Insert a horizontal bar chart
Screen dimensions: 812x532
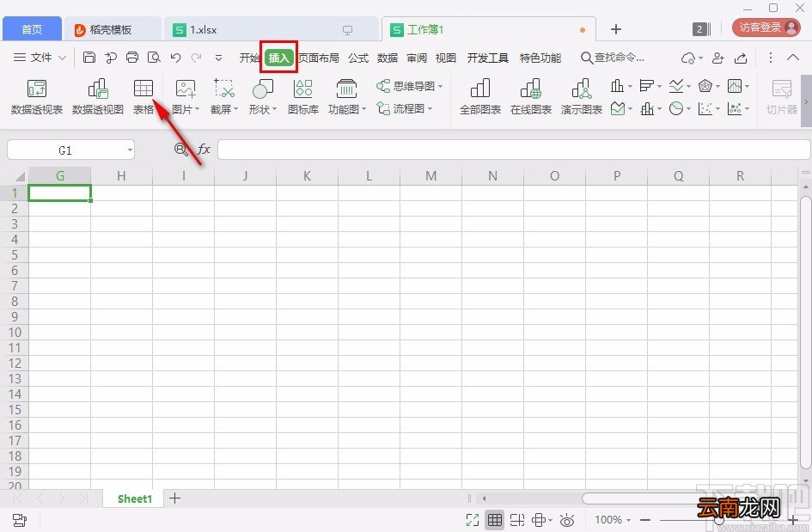click(646, 85)
